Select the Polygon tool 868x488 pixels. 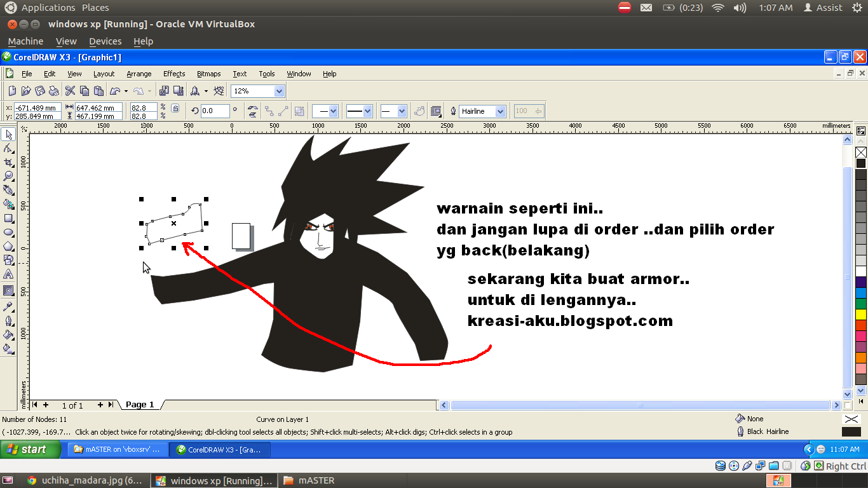click(8, 246)
